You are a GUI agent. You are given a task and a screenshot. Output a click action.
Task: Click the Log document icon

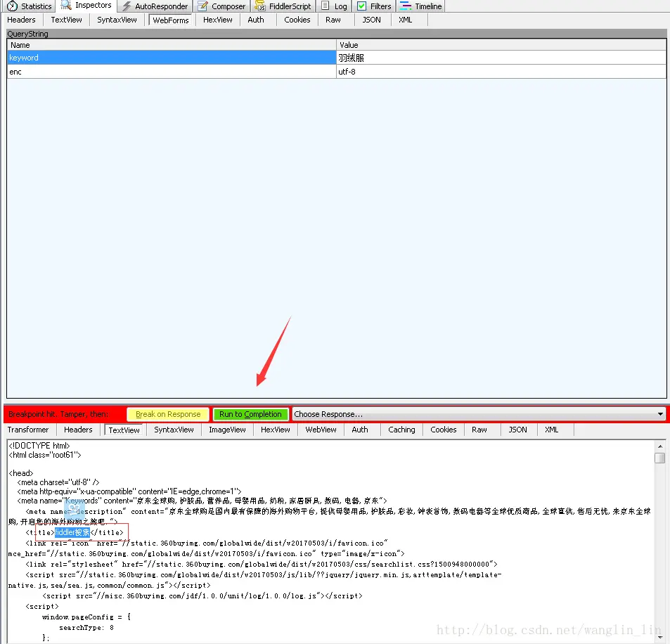point(326,6)
